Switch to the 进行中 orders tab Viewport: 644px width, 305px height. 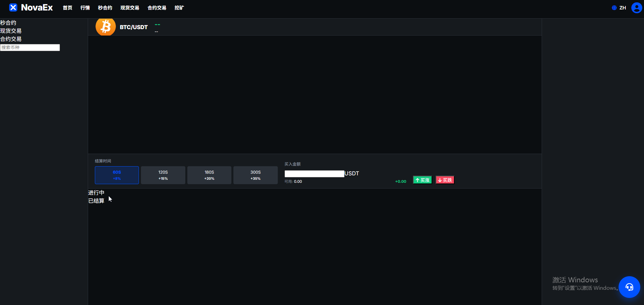(x=96, y=193)
